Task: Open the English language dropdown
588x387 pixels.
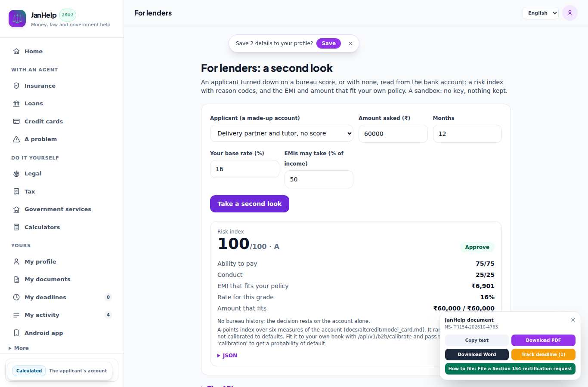Action: click(541, 13)
